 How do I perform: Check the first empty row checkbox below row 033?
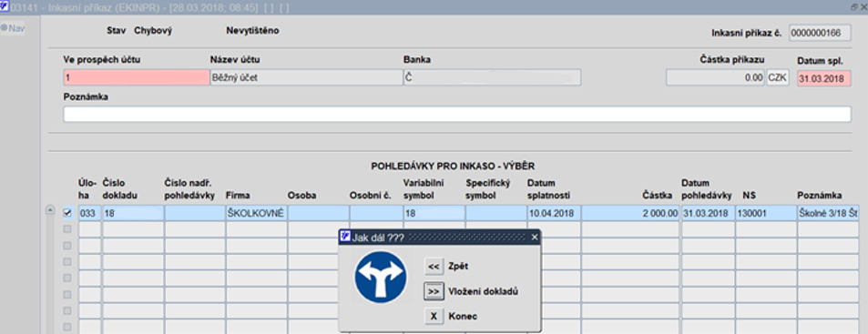coord(67,229)
